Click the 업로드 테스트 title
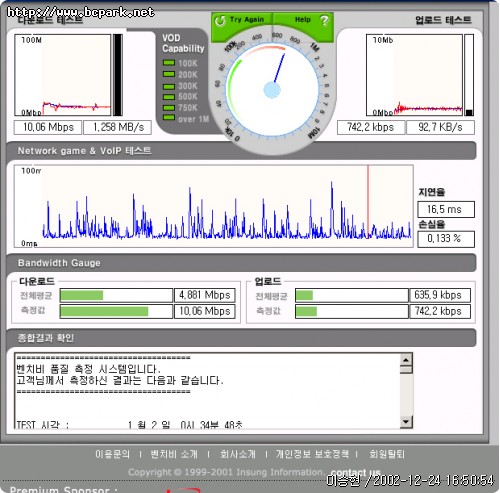 pos(443,20)
